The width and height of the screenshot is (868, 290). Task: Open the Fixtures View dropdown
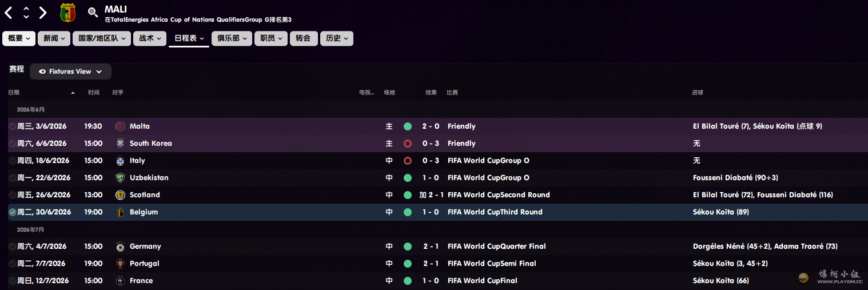point(70,71)
